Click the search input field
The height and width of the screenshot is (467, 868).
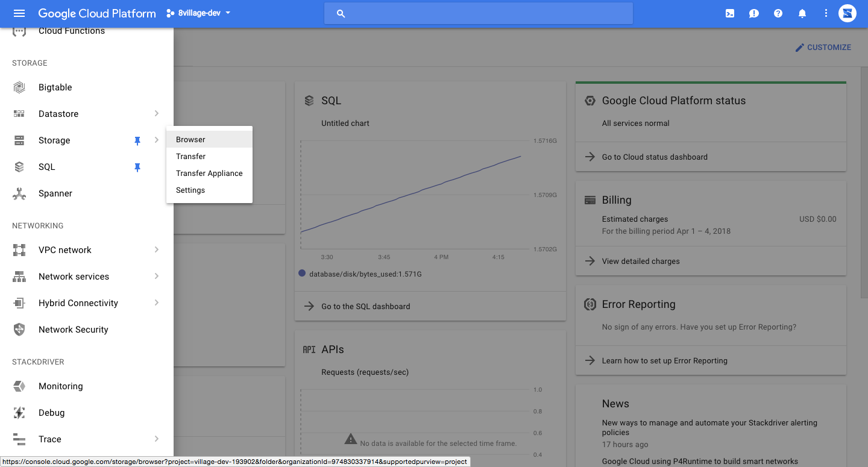479,13
